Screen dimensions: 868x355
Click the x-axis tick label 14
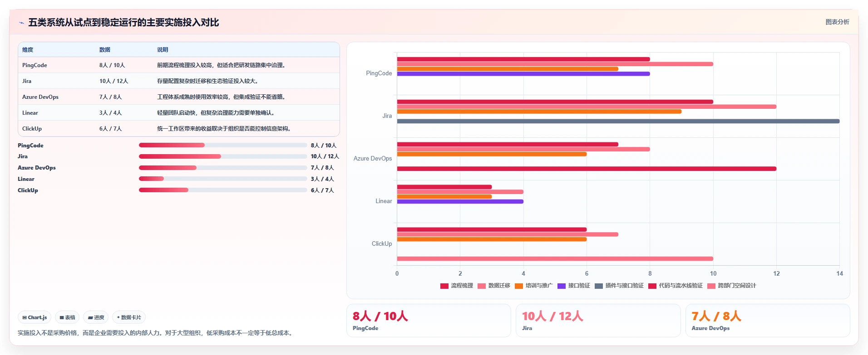click(x=839, y=273)
